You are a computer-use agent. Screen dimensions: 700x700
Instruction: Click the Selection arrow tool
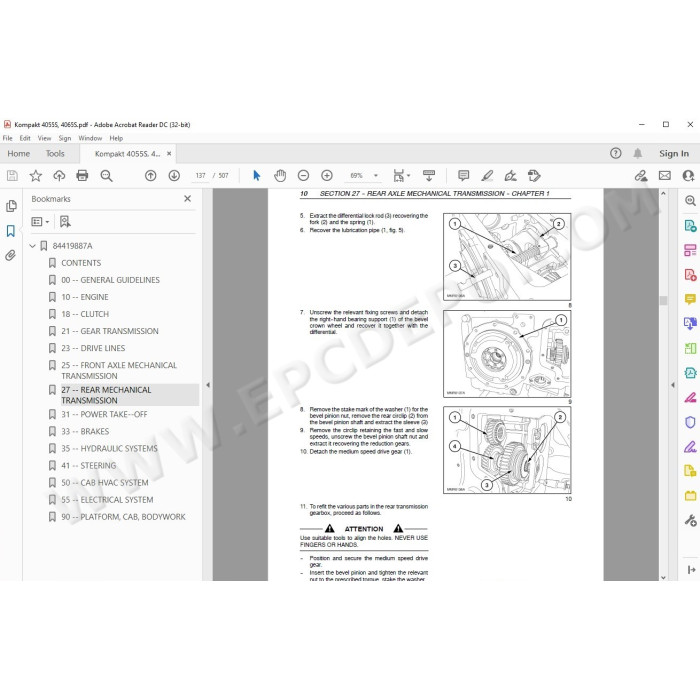click(256, 175)
